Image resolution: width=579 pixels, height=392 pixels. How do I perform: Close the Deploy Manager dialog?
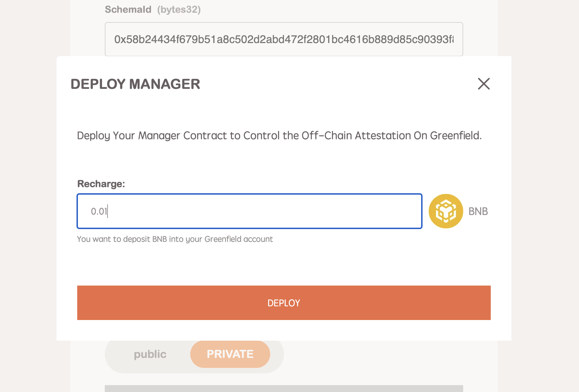484,84
